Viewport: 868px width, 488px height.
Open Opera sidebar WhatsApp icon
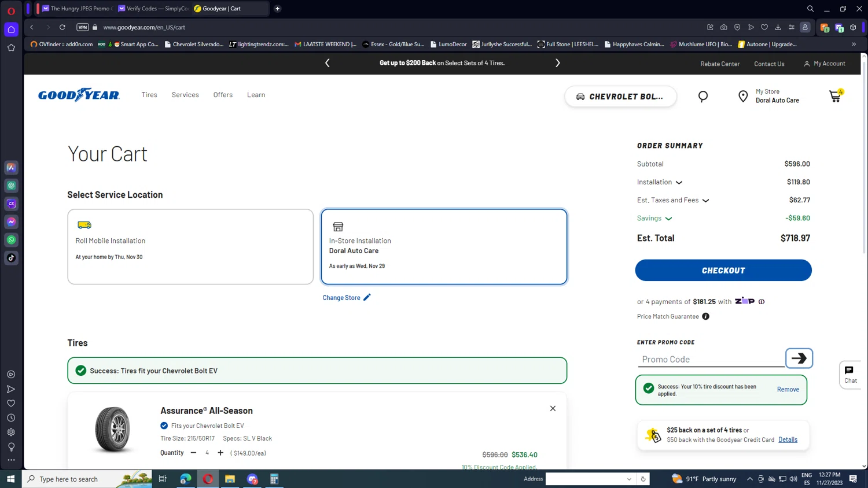pyautogui.click(x=11, y=240)
